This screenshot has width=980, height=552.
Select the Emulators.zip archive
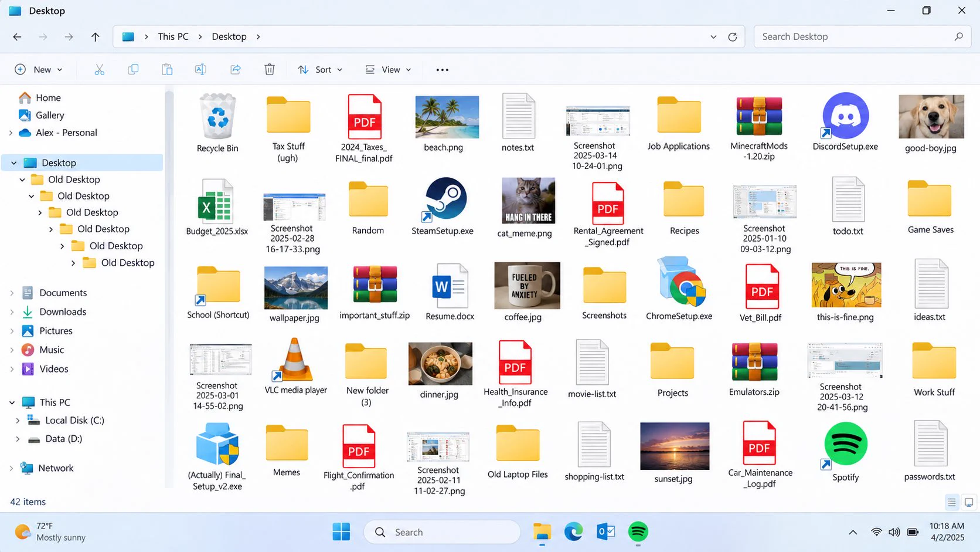pos(754,362)
